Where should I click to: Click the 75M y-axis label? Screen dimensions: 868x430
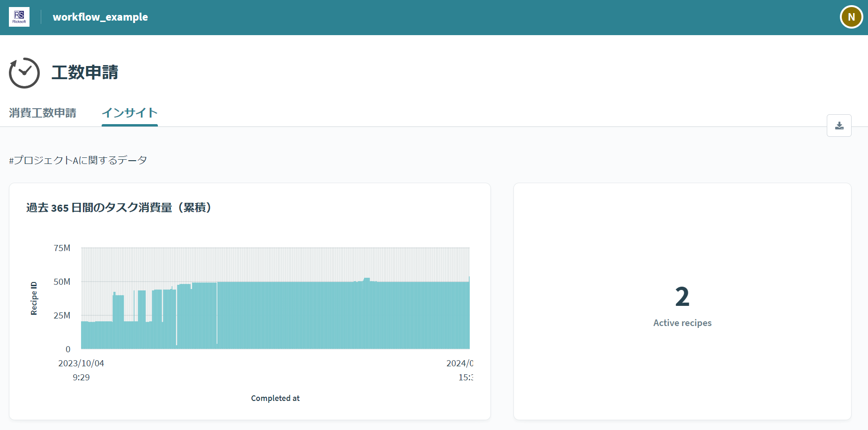tap(62, 248)
